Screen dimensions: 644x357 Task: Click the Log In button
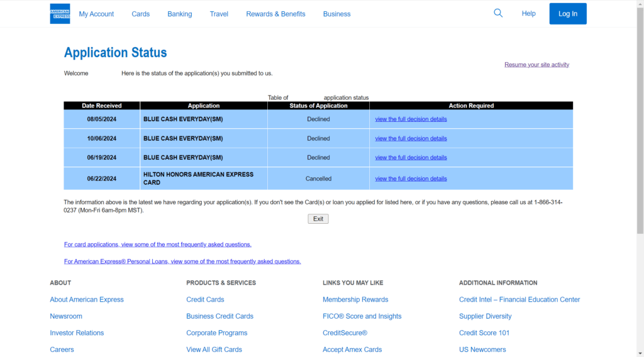pyautogui.click(x=568, y=14)
